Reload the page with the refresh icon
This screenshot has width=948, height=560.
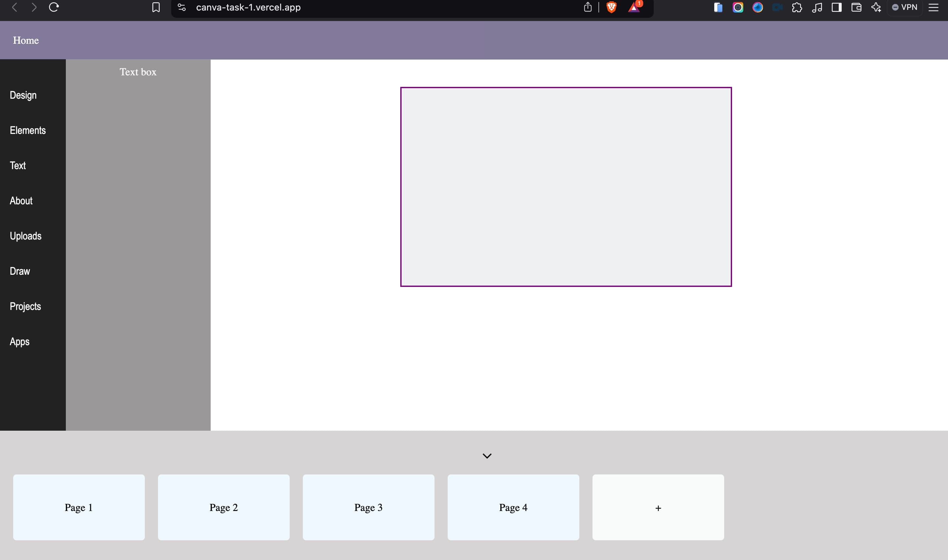54,7
